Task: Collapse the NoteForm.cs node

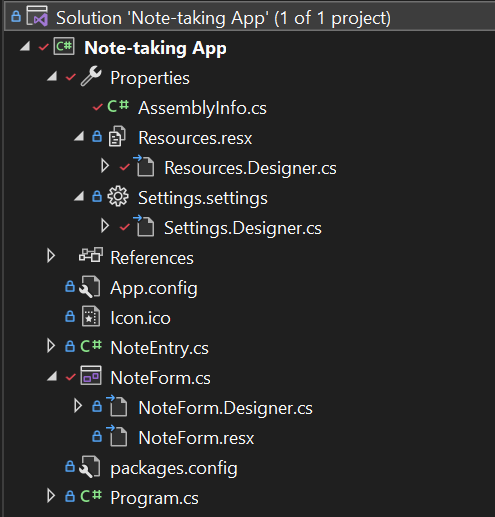Action: (x=52, y=377)
